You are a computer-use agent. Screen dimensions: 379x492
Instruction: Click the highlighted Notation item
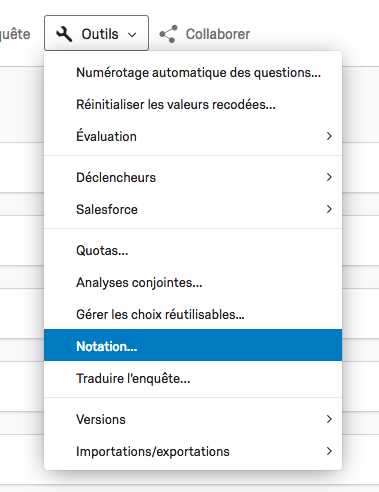click(193, 345)
